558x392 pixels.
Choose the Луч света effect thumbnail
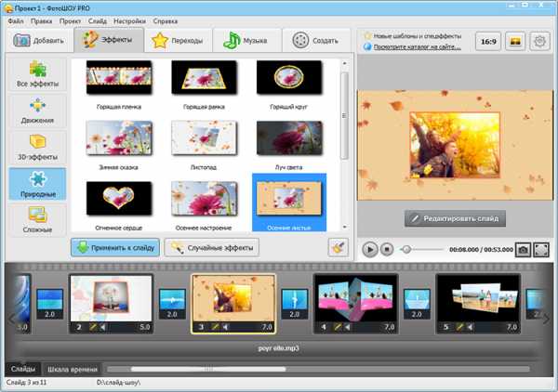tap(289, 137)
